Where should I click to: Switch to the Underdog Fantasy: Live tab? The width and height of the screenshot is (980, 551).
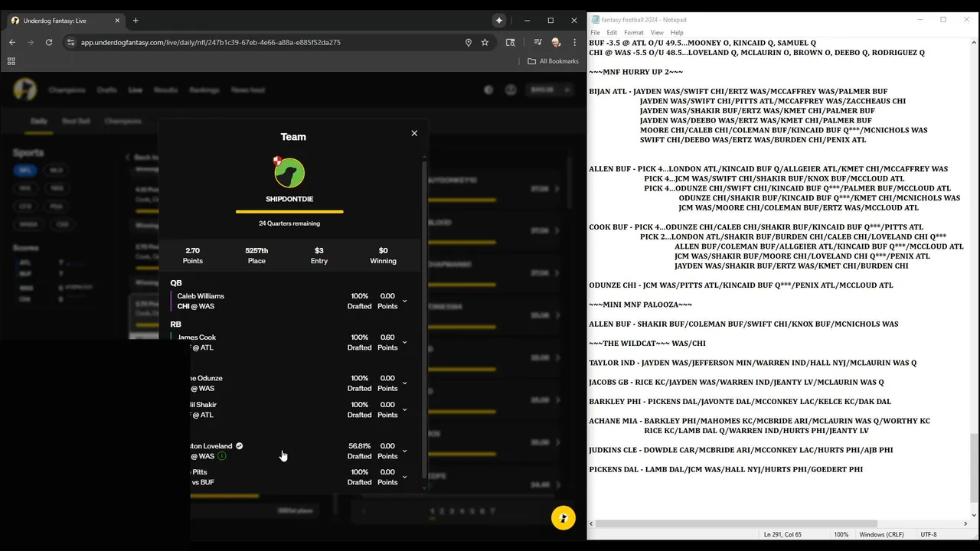tap(63, 21)
